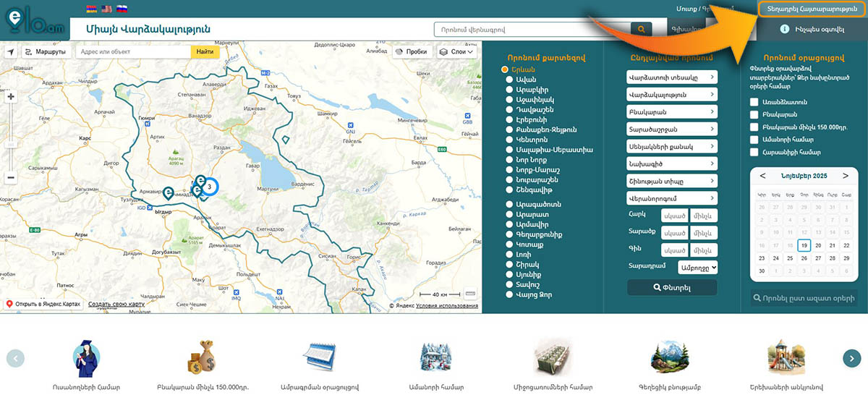This screenshot has height=408, width=868.
Task: Select the Կոտայք region radio button
Action: (x=509, y=245)
